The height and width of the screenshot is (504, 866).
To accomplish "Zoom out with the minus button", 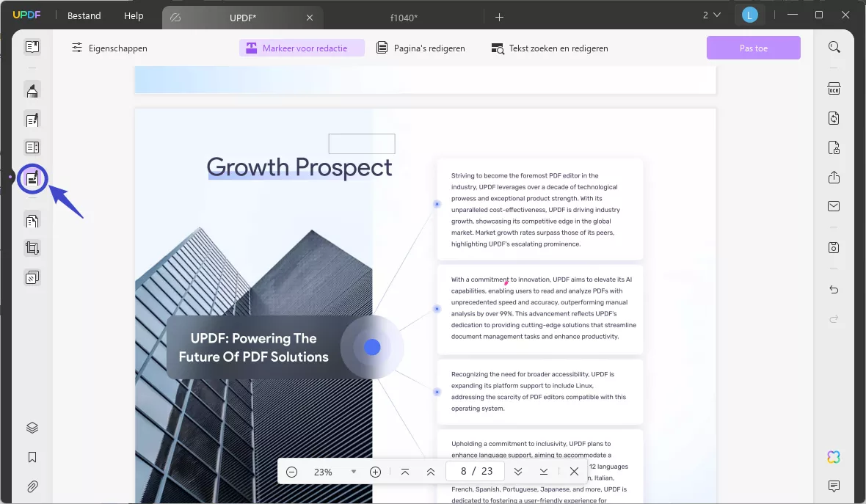I will (x=291, y=472).
